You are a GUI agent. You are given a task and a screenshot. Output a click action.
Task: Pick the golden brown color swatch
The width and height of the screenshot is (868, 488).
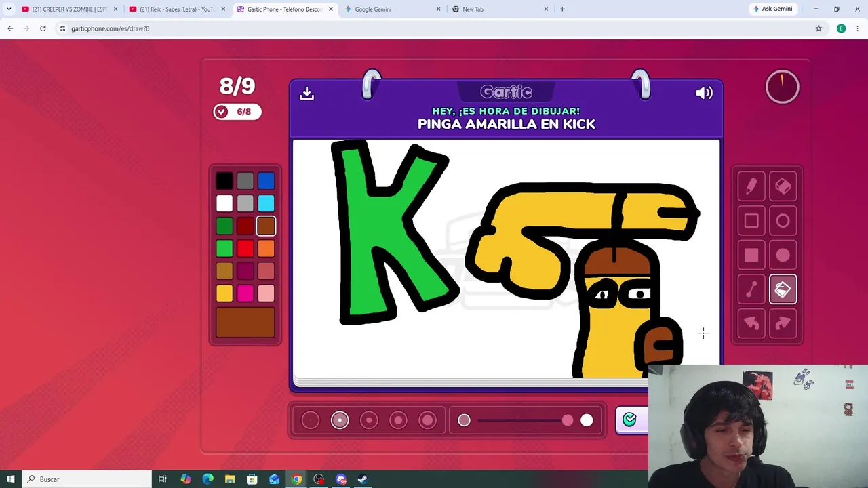click(x=224, y=270)
